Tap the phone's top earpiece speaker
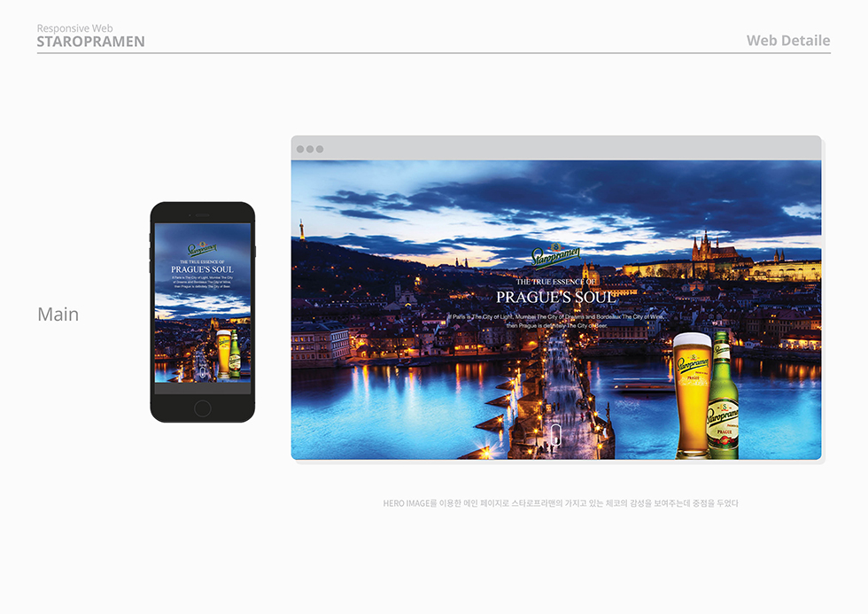This screenshot has height=614, width=868. pyautogui.click(x=202, y=214)
